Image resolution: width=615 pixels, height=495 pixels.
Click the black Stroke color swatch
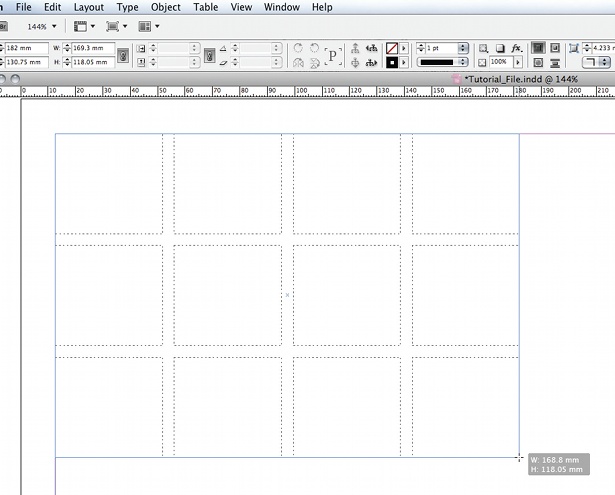(x=392, y=62)
